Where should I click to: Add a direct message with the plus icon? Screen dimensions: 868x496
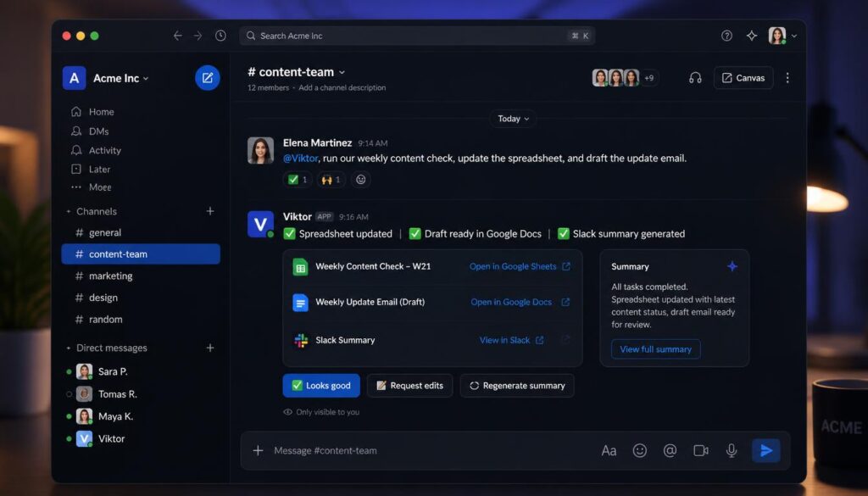pos(210,348)
